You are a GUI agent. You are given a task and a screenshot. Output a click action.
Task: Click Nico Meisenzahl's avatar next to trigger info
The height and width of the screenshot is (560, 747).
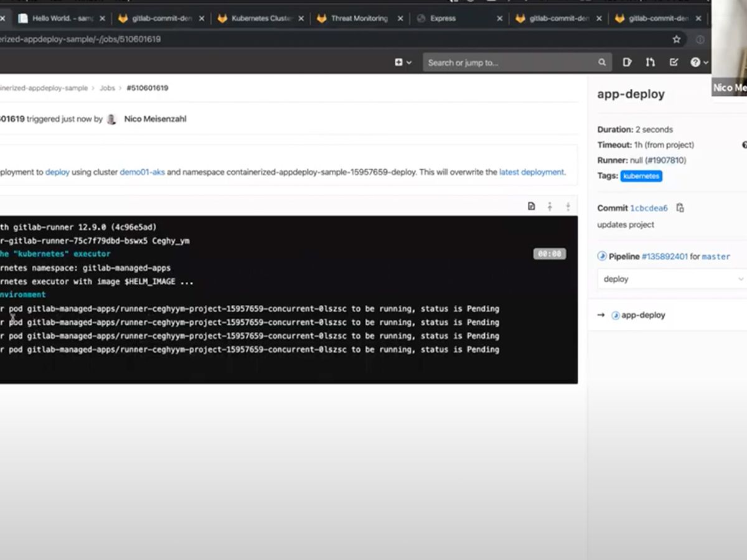coord(112,119)
